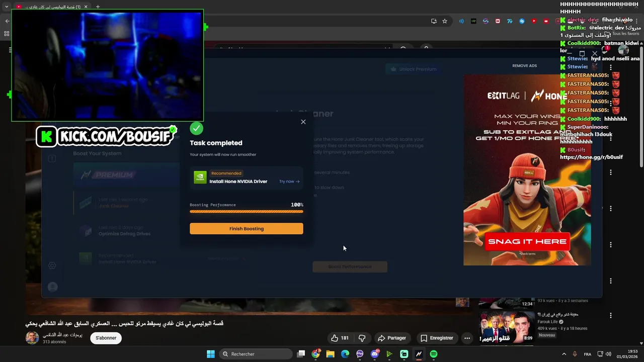644x362 pixels.
Task: Click the Unlock Premium button in Hone
Action: [x=414, y=69]
